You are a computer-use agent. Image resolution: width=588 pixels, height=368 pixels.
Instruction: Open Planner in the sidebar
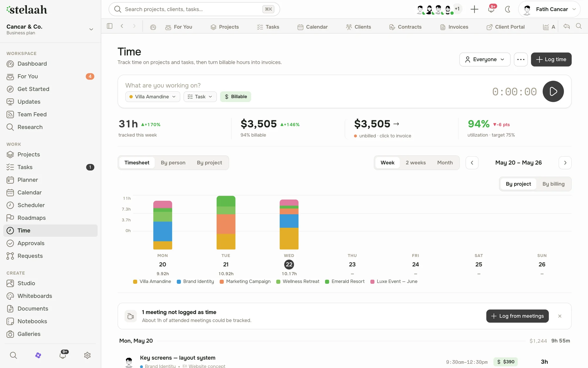coord(51,180)
